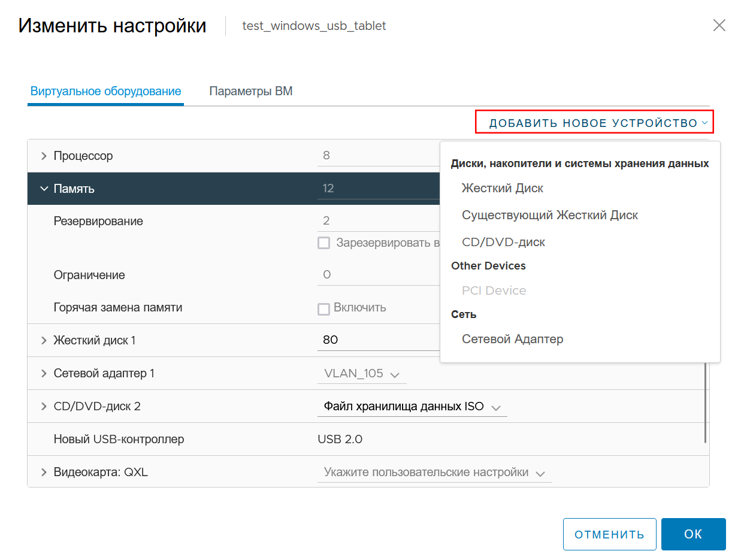This screenshot has width=741, height=560.
Task: Click the Отменить button
Action: pyautogui.click(x=609, y=534)
